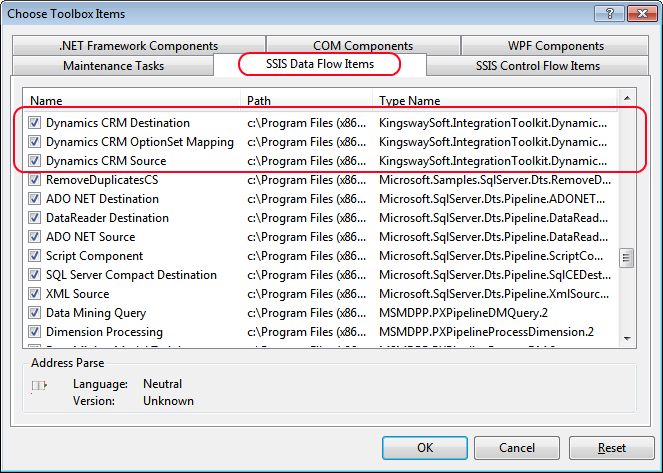The width and height of the screenshot is (663, 473).
Task: Click the path cell of XML Source
Action: (307, 294)
